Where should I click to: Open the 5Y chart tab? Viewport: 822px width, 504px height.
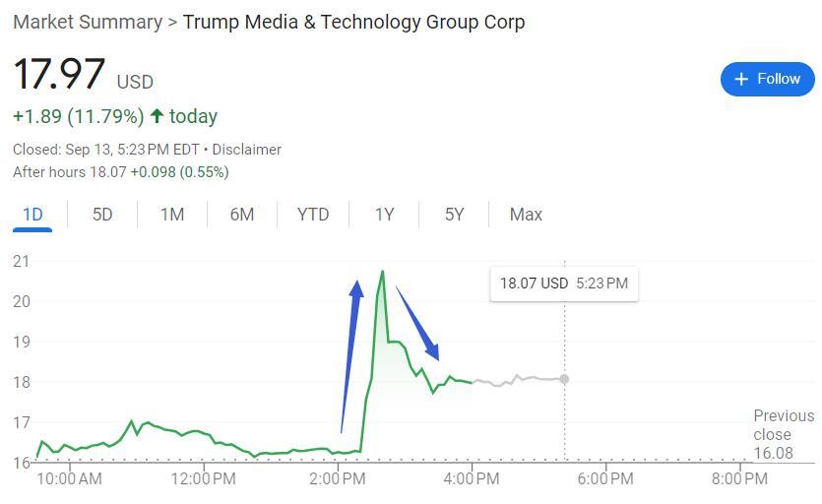tap(454, 215)
